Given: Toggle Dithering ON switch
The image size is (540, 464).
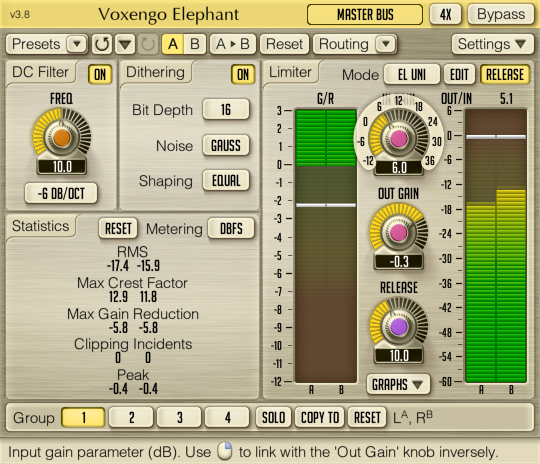Looking at the screenshot, I should pyautogui.click(x=243, y=74).
